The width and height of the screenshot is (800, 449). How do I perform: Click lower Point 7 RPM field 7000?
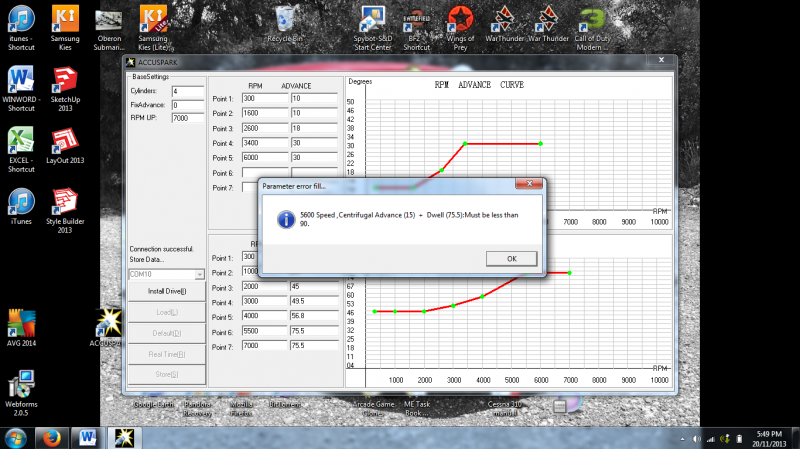click(x=265, y=345)
